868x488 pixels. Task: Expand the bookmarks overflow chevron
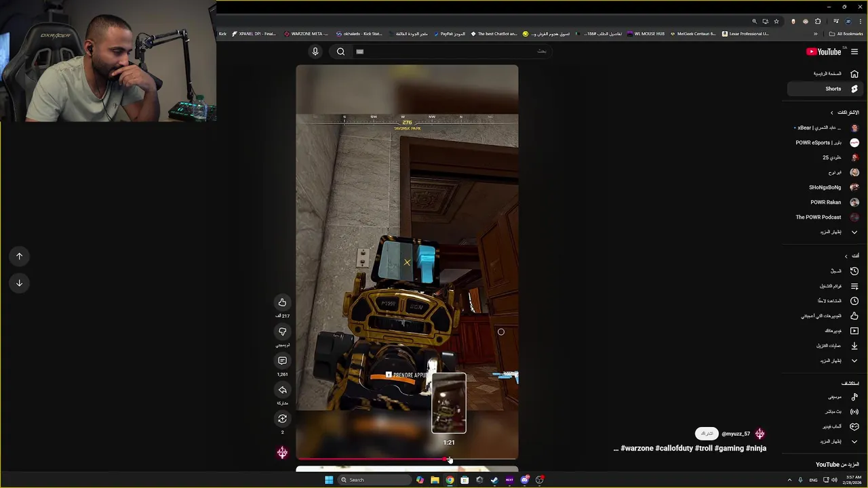coord(814,34)
